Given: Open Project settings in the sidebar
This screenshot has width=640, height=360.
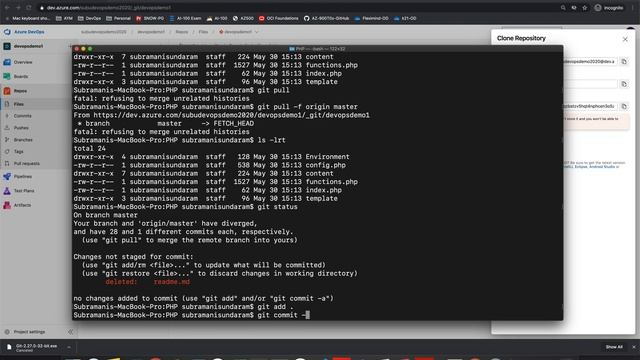Looking at the screenshot, I should [x=29, y=332].
